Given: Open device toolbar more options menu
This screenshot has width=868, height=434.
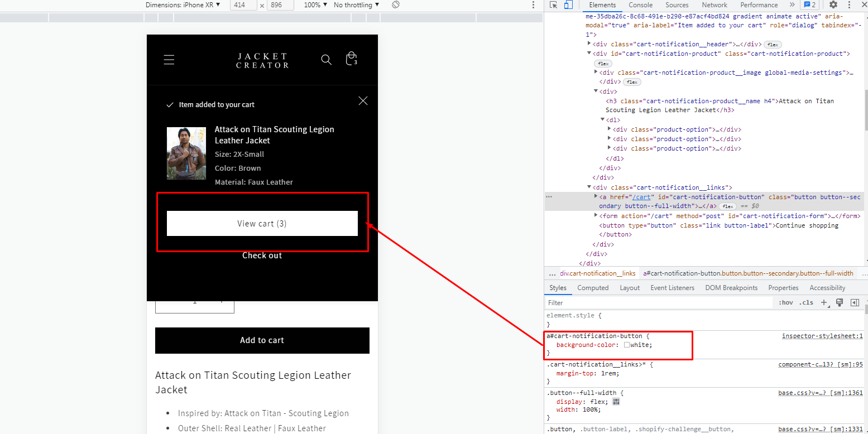Looking at the screenshot, I should [x=534, y=5].
